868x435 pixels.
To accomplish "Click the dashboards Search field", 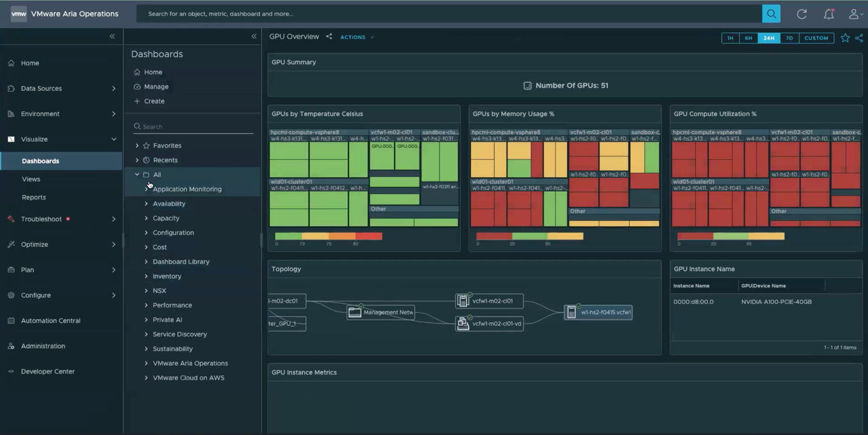I will (x=194, y=127).
